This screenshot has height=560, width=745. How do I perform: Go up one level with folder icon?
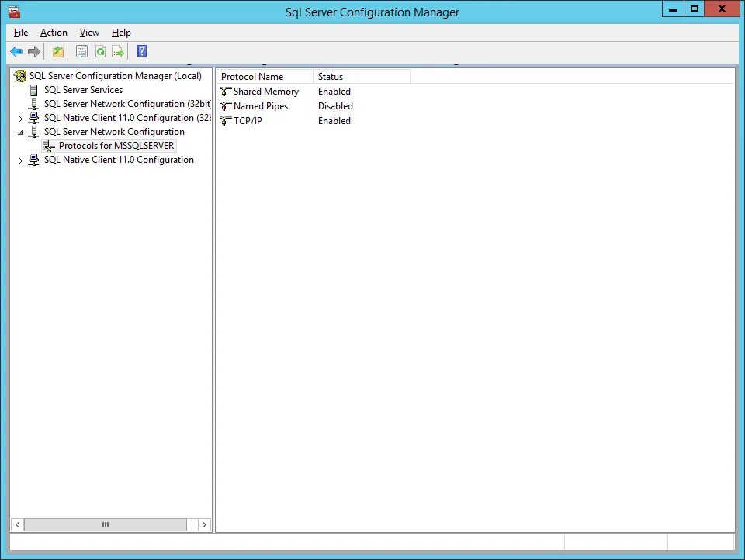pyautogui.click(x=58, y=51)
